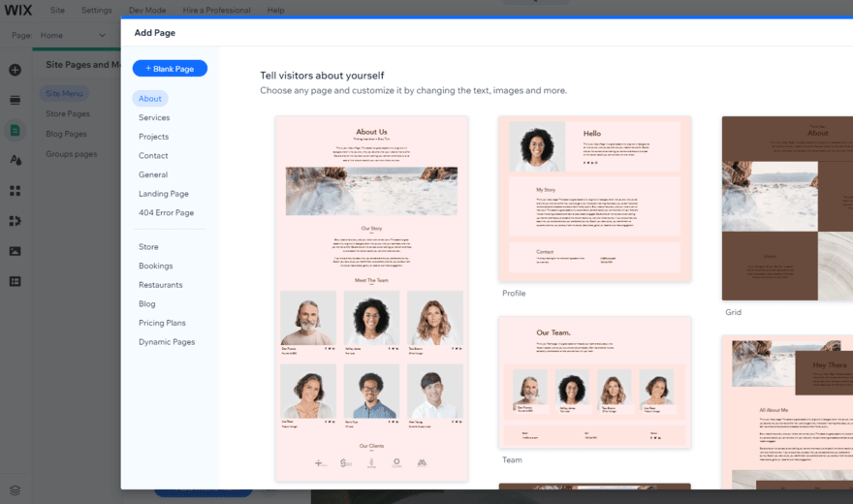853x504 pixels.
Task: Open the Layers icon in sidebar
Action: [x=16, y=490]
